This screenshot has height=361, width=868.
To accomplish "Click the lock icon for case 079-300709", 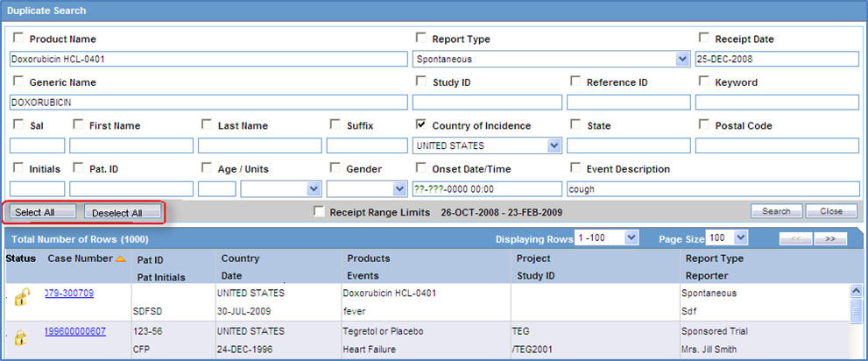I will coord(22,297).
